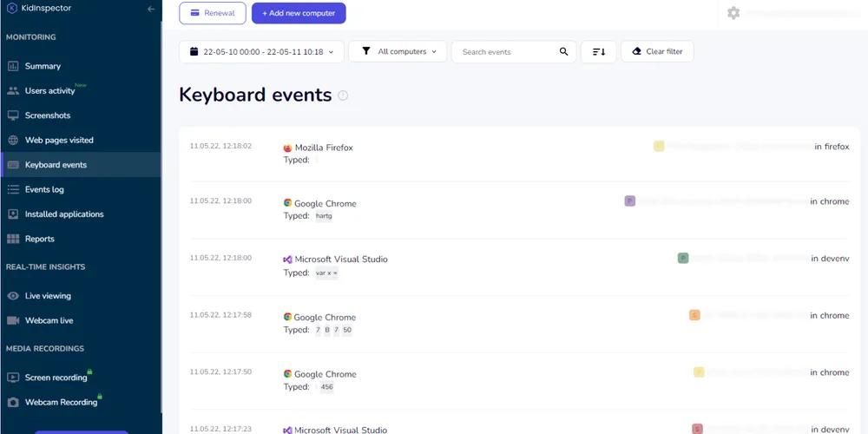Viewport: 868px width, 434px height.
Task: Go to Users activity page
Action: (49, 91)
